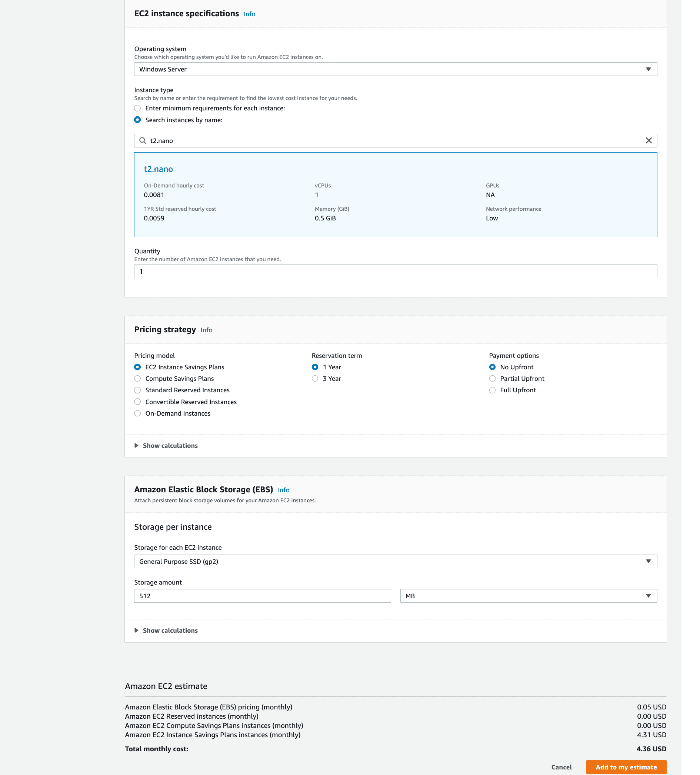This screenshot has height=775, width=700.
Task: Click the t2.nano instance search field
Action: coord(396,141)
